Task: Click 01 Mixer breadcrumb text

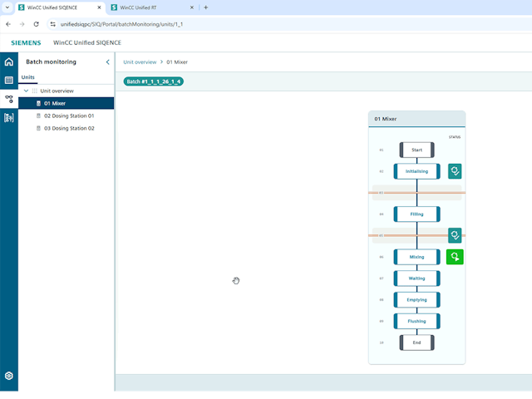Action: [177, 62]
